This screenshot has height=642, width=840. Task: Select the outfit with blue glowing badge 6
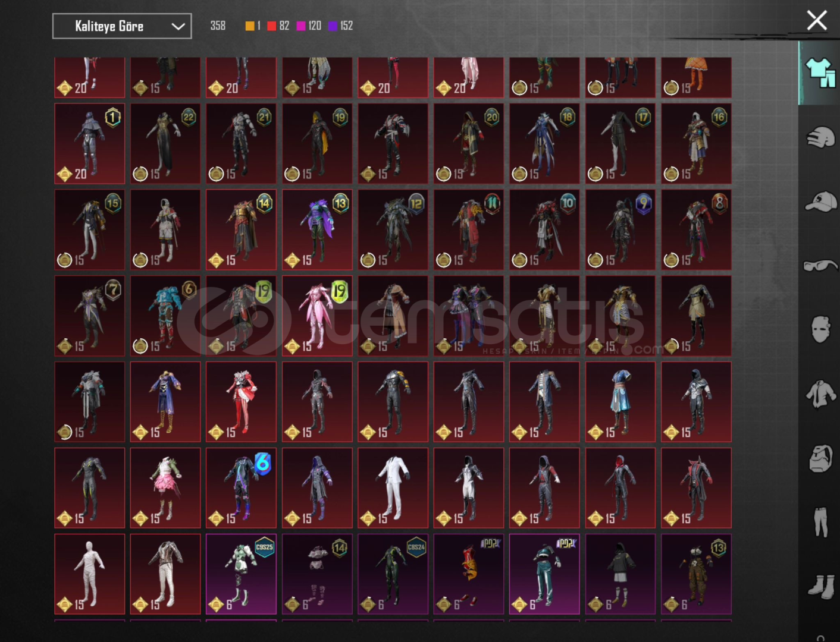[241, 487]
